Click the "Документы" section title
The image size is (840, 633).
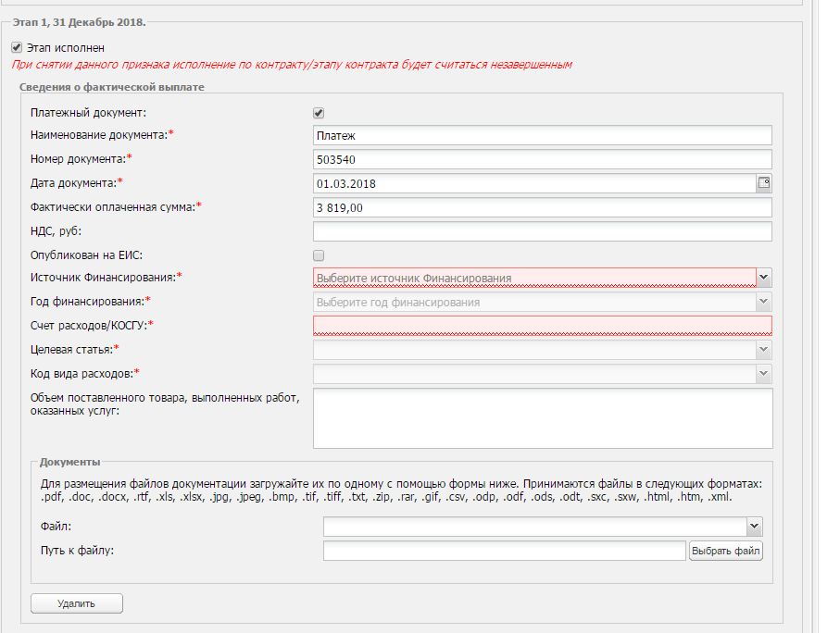69,462
